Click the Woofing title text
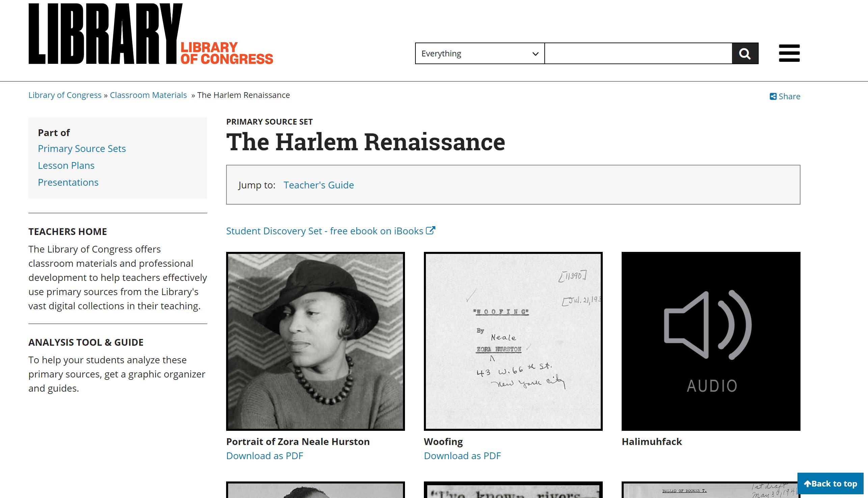The image size is (868, 498). tap(443, 442)
